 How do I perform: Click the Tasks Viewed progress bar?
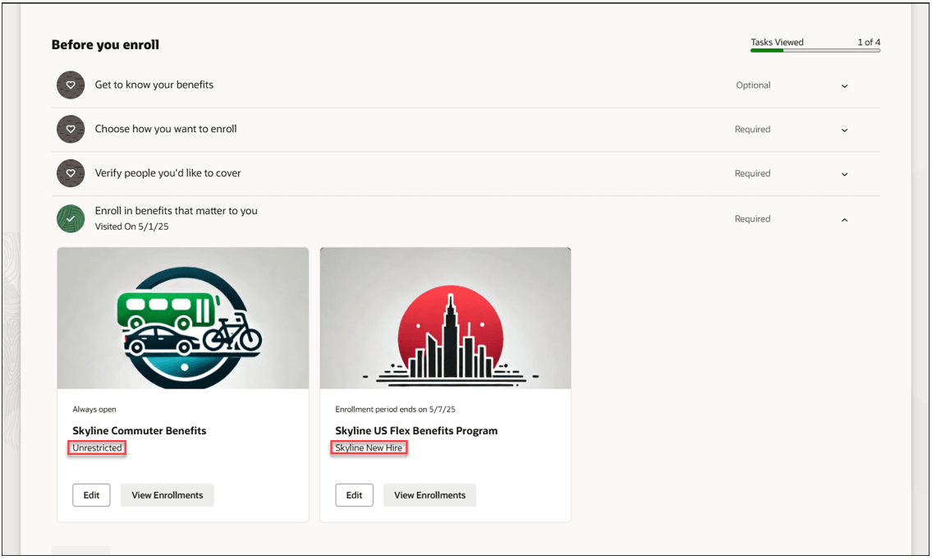(815, 51)
